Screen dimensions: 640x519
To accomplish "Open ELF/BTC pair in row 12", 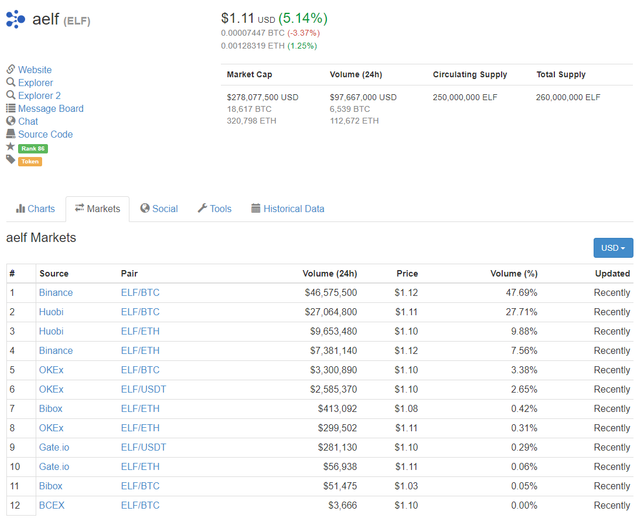I will pos(140,505).
